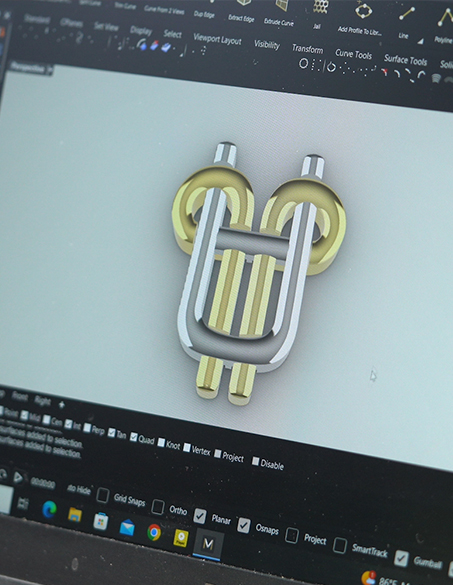The image size is (453, 585).
Task: Select the Extract Edge tool
Action: [241, 11]
